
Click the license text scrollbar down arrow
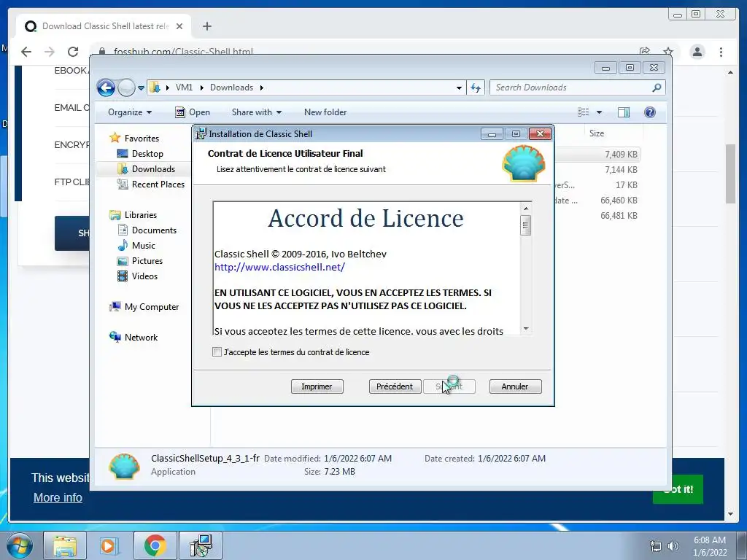point(526,329)
